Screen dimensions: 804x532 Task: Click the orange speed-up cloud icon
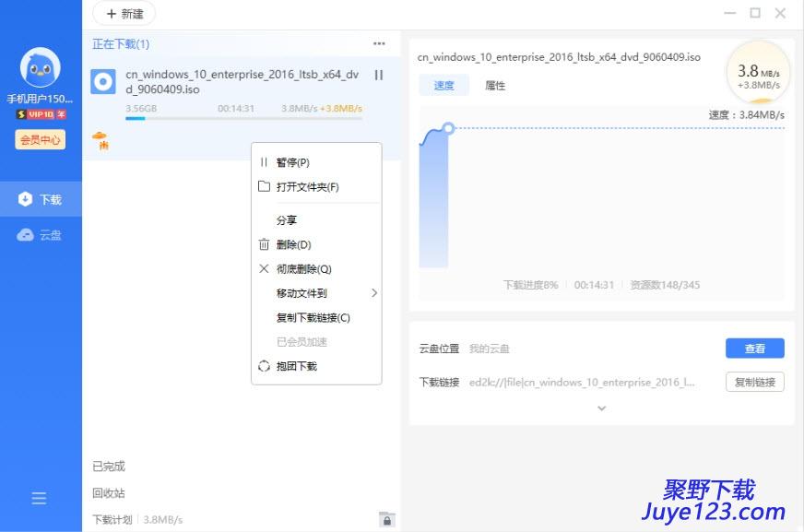tap(100, 140)
